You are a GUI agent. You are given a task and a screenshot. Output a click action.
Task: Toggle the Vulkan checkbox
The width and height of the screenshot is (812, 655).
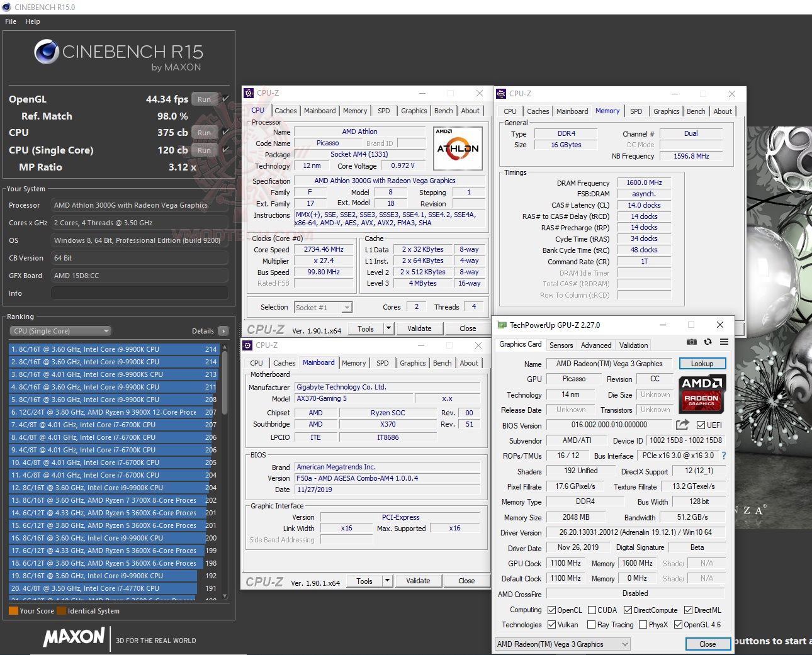point(551,625)
